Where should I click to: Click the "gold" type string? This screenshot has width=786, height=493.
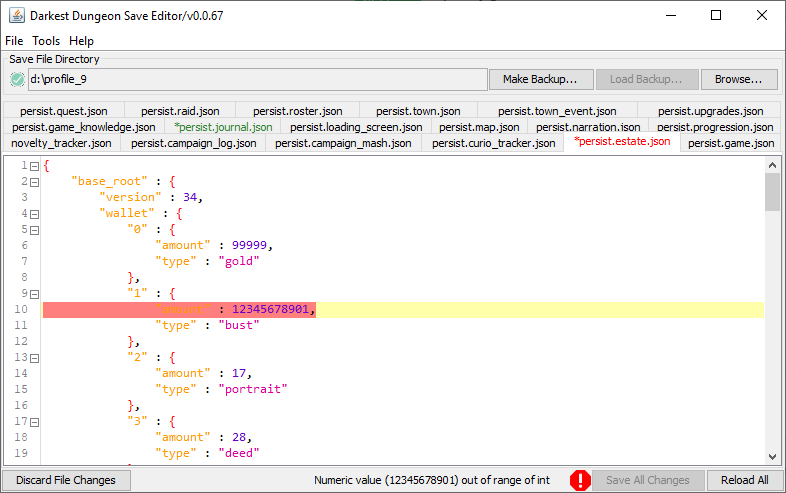[x=239, y=261]
